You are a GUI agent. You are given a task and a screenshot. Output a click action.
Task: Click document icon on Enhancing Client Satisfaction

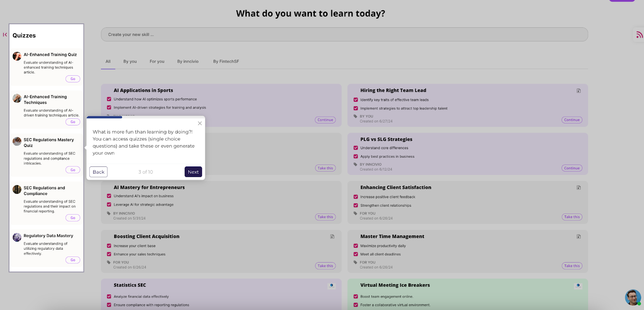point(578,187)
